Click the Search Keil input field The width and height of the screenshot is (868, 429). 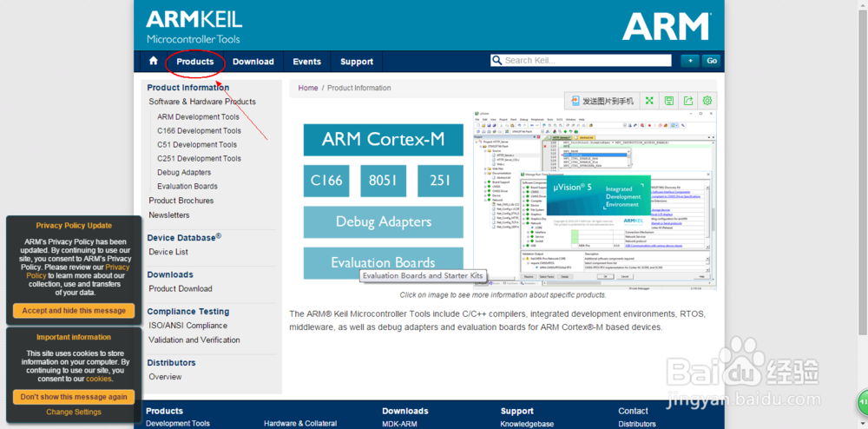580,60
